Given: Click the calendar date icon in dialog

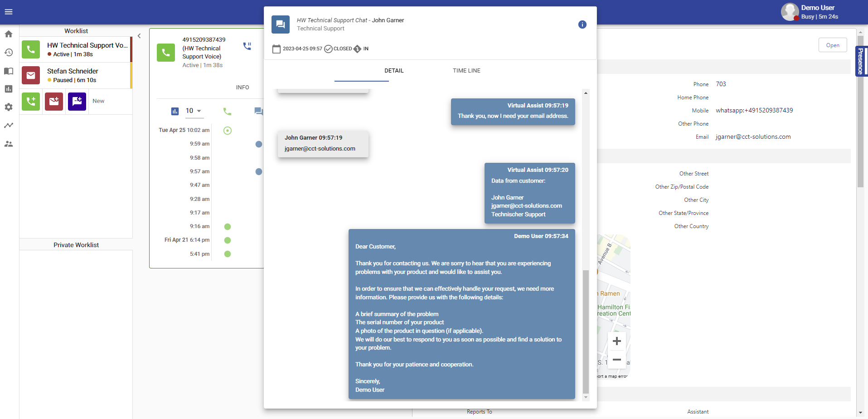Looking at the screenshot, I should tap(276, 49).
